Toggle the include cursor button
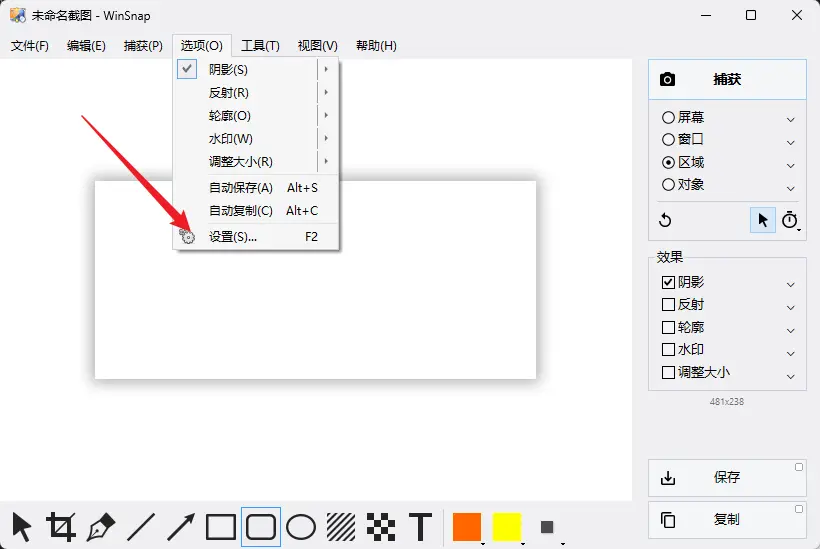The width and height of the screenshot is (820, 549). click(x=763, y=220)
